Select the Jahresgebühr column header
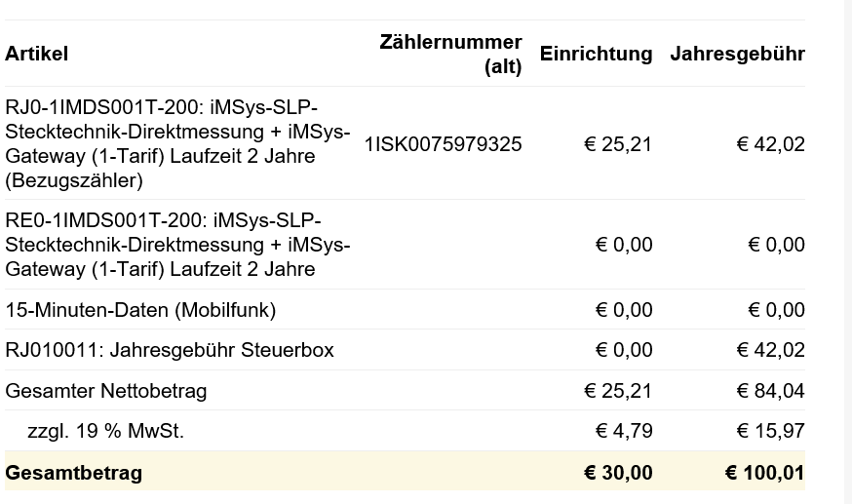This screenshot has height=504, width=852. (737, 54)
